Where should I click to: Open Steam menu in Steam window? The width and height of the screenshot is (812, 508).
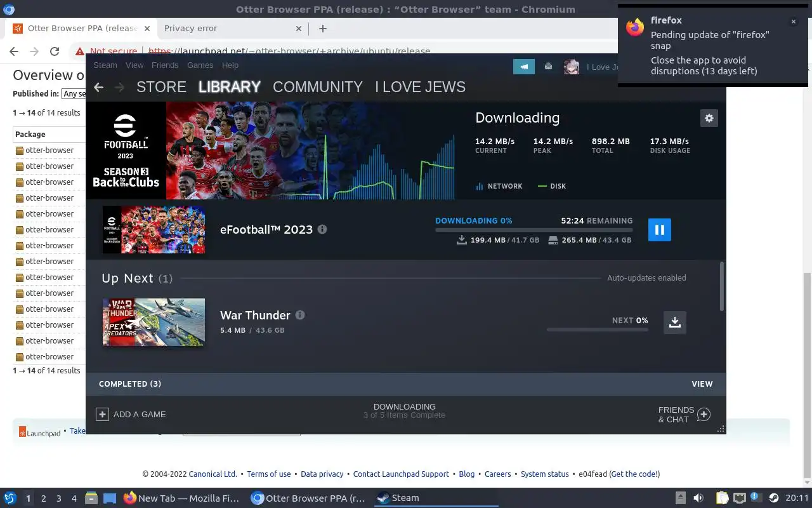point(105,65)
